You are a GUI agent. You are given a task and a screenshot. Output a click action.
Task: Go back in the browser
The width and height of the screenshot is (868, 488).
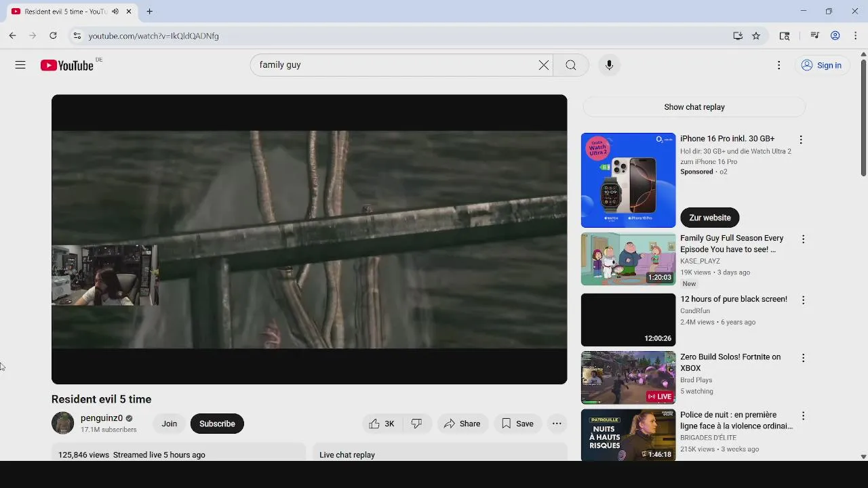[x=12, y=36]
